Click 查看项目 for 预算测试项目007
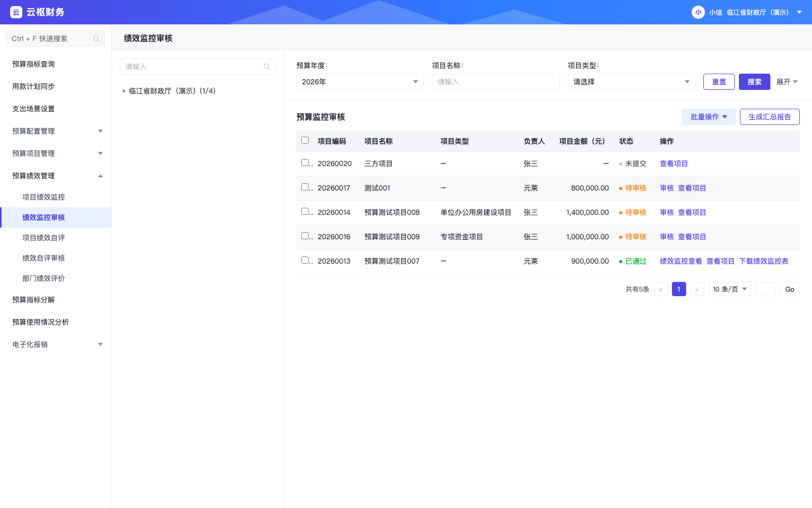Image resolution: width=812 pixels, height=508 pixels. pyautogui.click(x=721, y=261)
